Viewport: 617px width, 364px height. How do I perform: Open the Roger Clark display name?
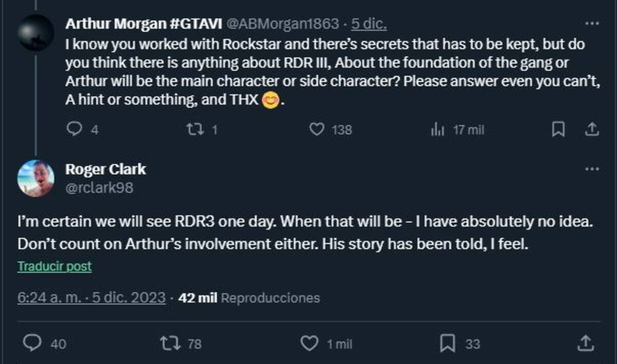click(x=106, y=169)
